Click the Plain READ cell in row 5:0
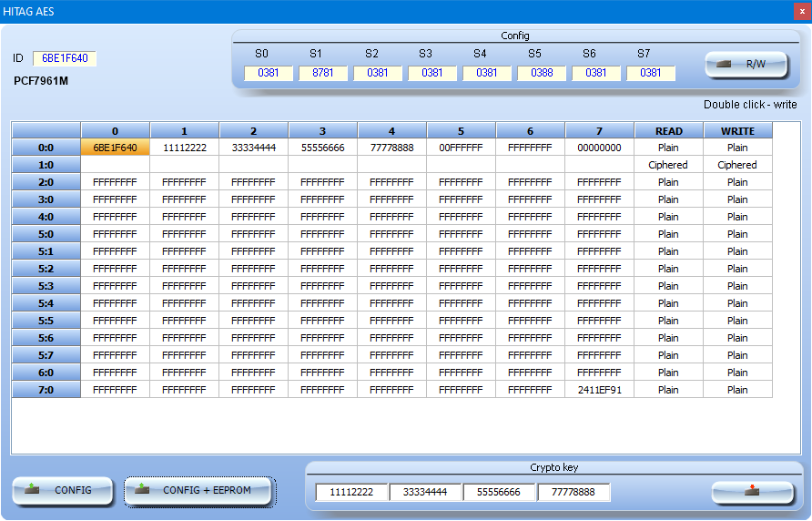Viewport: 812px width, 521px height. (668, 234)
